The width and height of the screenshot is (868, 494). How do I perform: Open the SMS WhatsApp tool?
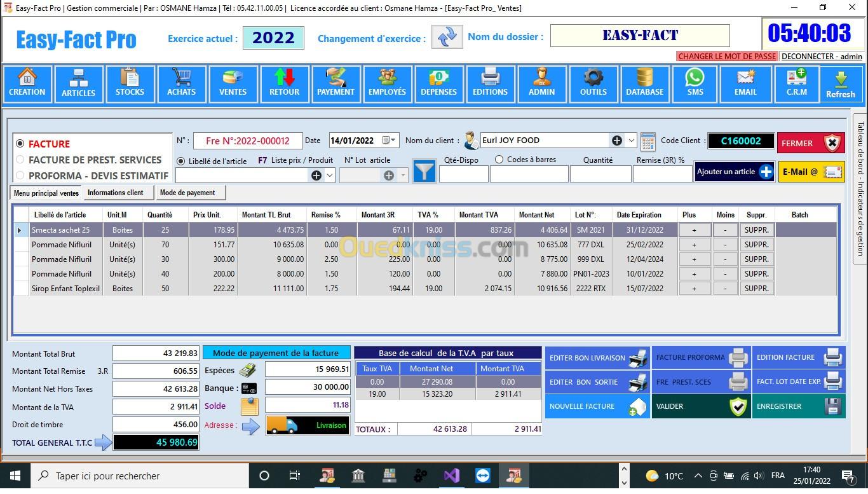695,83
